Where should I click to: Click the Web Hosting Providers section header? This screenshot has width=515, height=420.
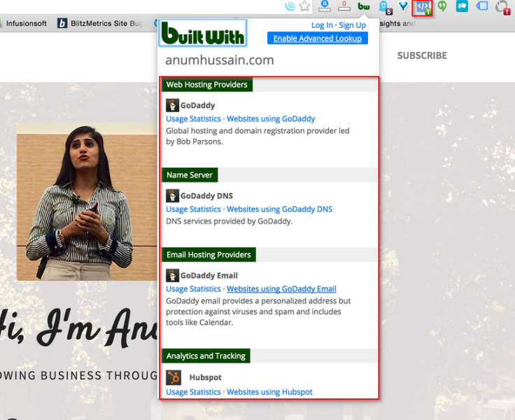(x=207, y=85)
